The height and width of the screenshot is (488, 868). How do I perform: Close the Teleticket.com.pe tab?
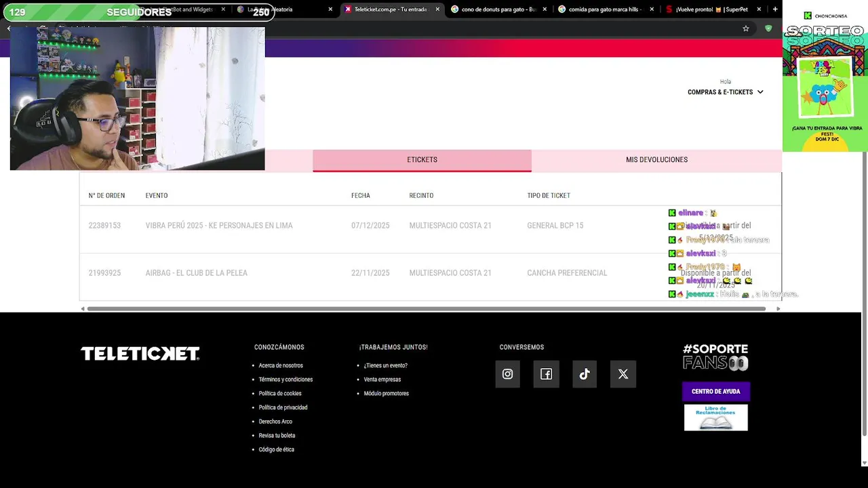point(437,9)
